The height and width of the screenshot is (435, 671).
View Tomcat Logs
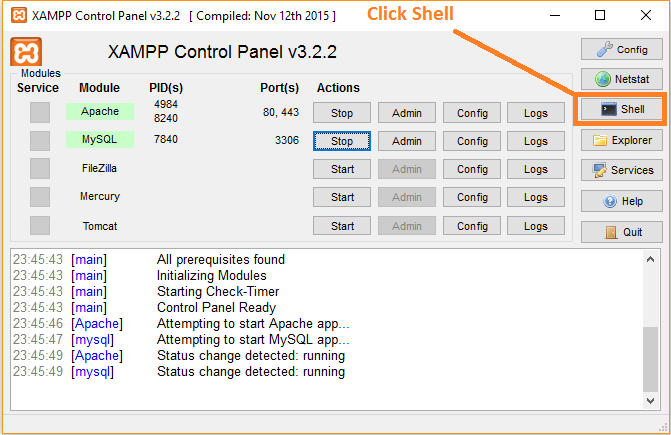pyautogui.click(x=535, y=226)
